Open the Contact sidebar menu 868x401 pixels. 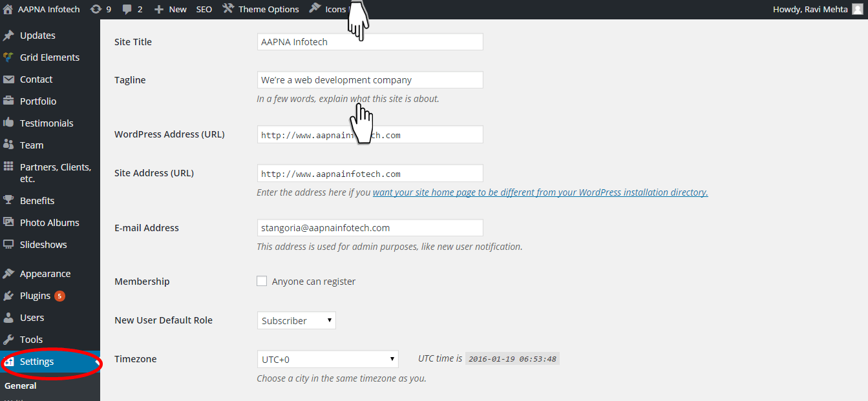pyautogui.click(x=36, y=79)
